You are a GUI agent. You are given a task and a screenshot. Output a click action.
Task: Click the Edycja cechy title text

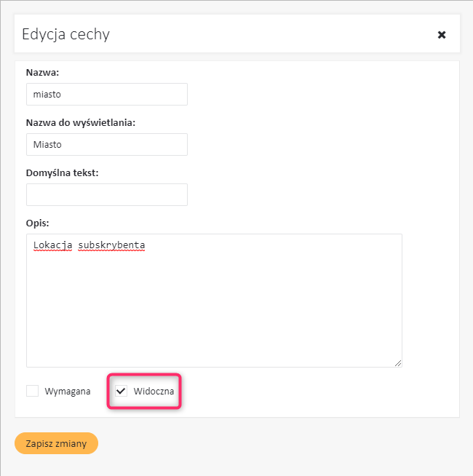point(66,34)
